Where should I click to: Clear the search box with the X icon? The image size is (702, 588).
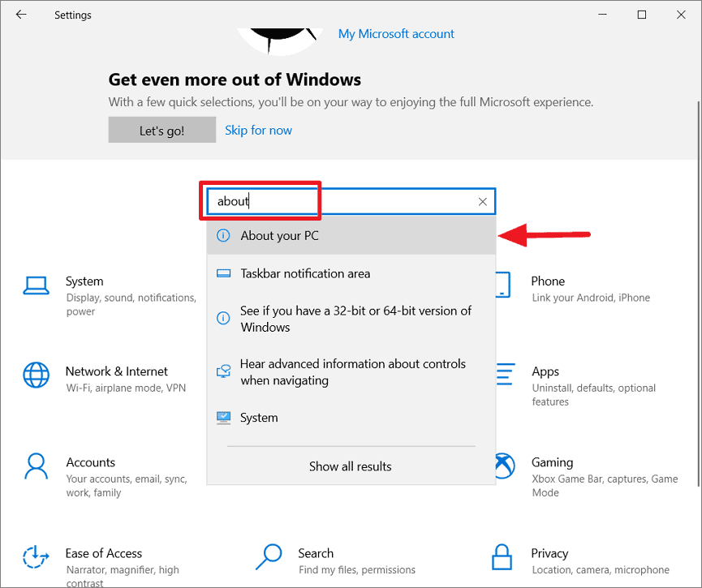click(x=482, y=202)
